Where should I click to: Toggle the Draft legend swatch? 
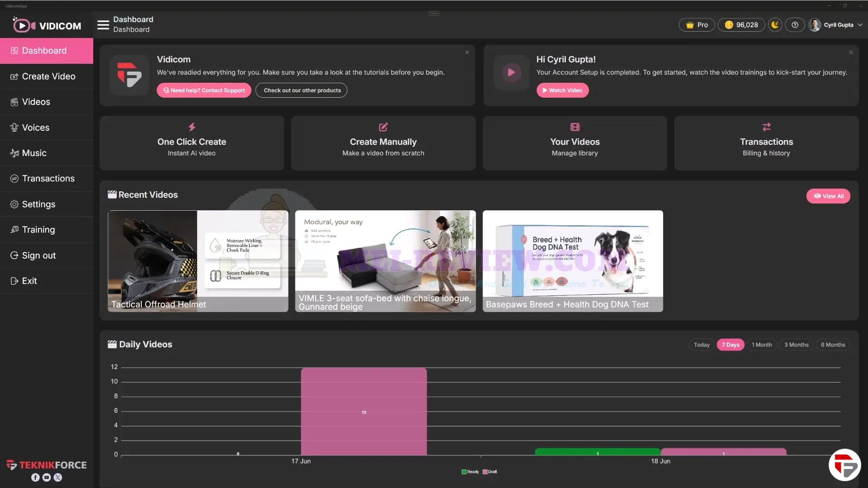485,472
